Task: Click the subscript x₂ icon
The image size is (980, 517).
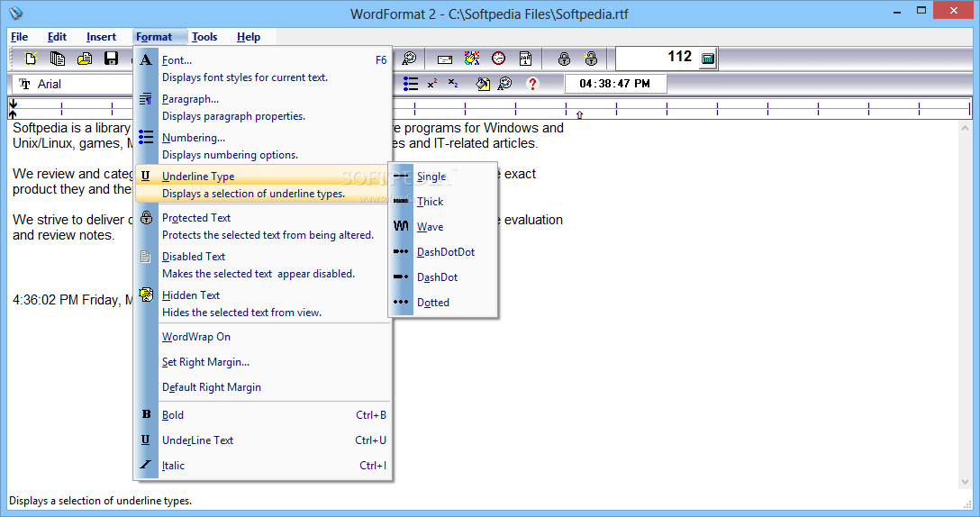Action: click(x=453, y=83)
